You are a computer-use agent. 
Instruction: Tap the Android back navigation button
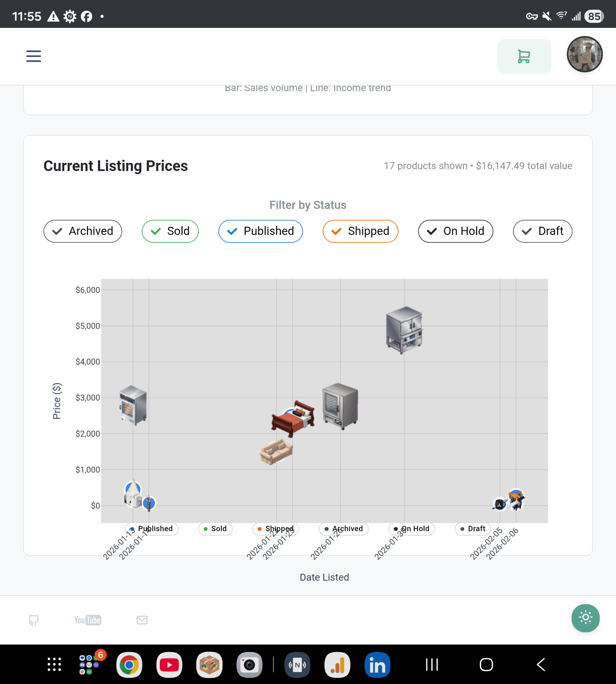click(x=541, y=665)
